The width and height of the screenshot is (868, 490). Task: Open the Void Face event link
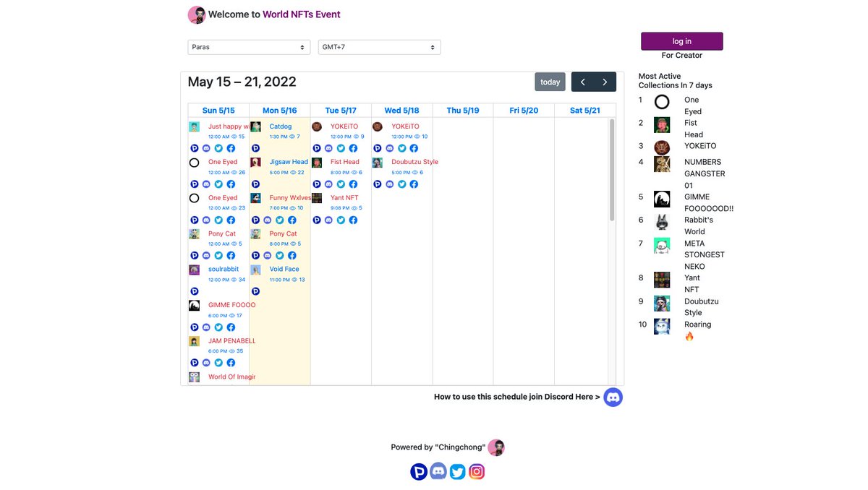284,269
